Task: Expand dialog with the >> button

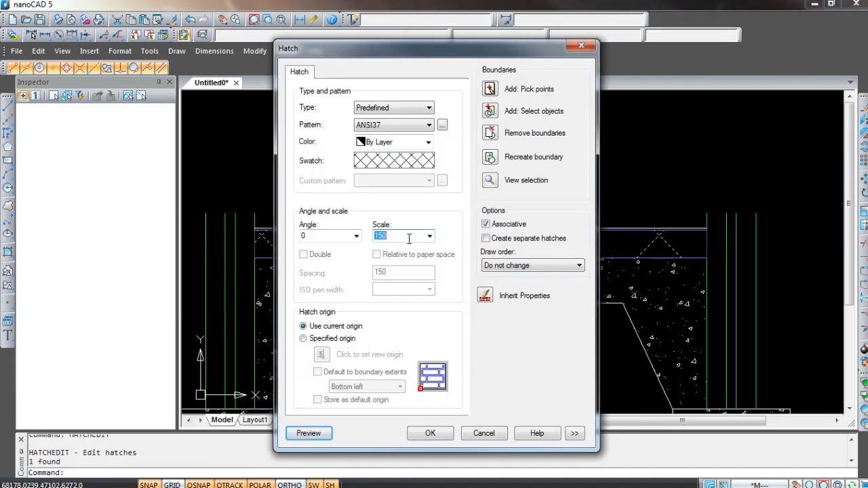Action: pos(574,433)
